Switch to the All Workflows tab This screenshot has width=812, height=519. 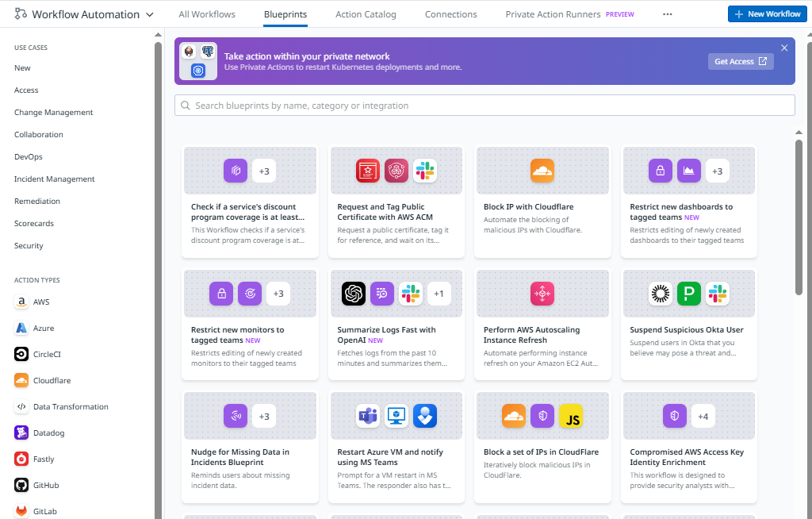[x=207, y=14]
